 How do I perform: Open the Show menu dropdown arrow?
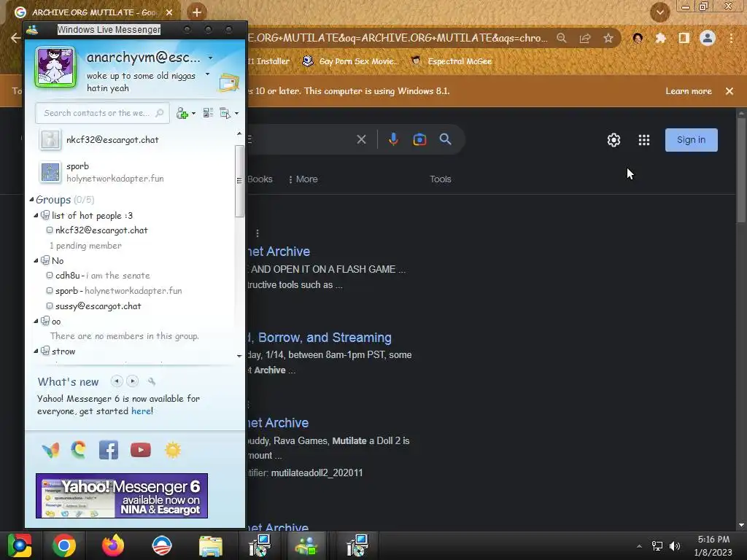click(x=237, y=113)
